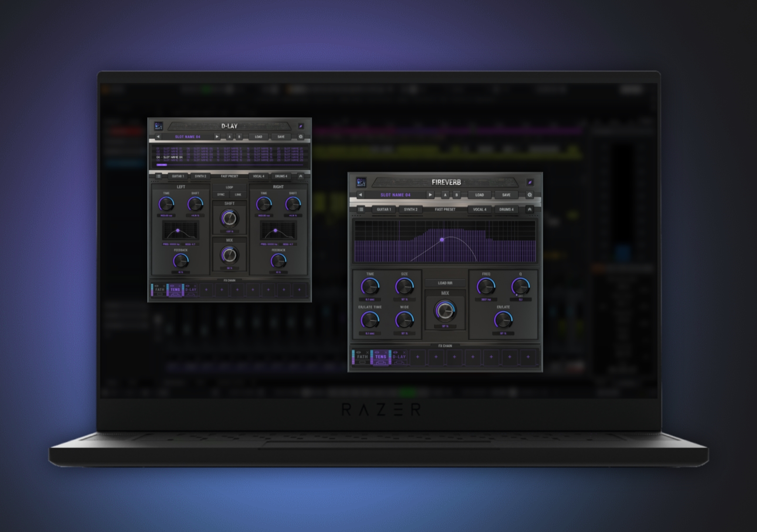Remove FATH from the D-LAY FX chain
The image size is (757, 532).
pyautogui.click(x=164, y=286)
